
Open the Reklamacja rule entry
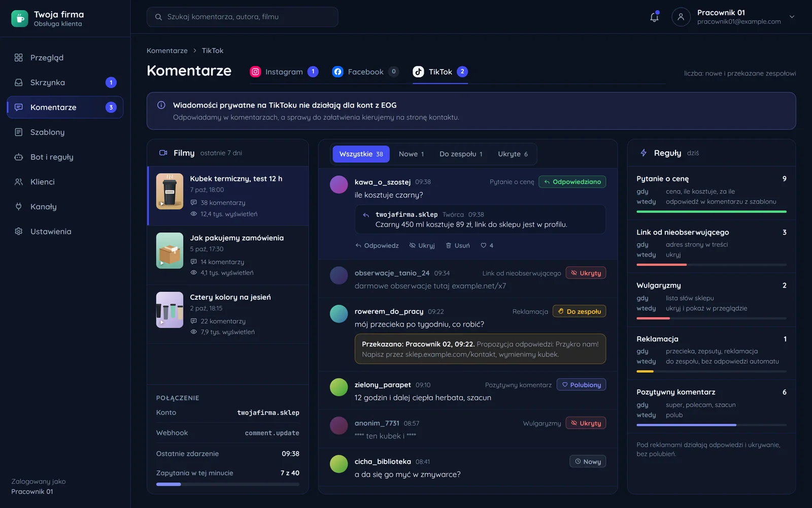tap(712, 353)
